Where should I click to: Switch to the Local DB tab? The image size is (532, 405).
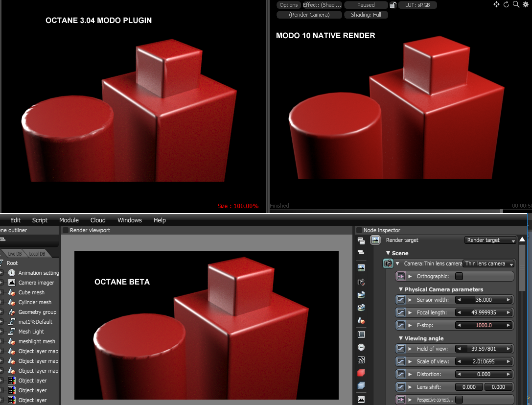[37, 254]
